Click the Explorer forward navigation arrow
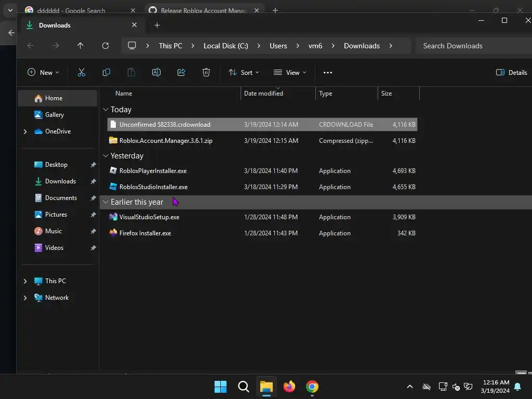 (x=55, y=46)
